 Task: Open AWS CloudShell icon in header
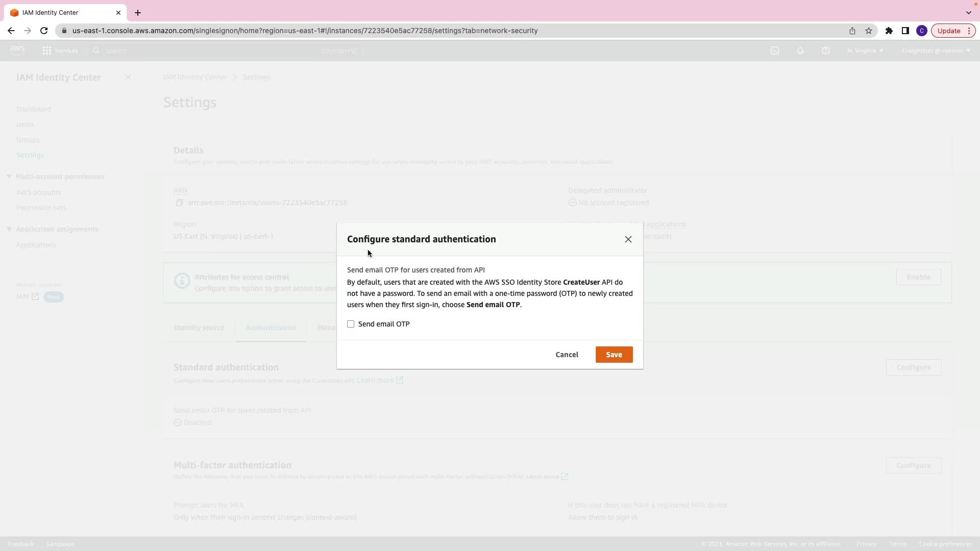tap(774, 51)
